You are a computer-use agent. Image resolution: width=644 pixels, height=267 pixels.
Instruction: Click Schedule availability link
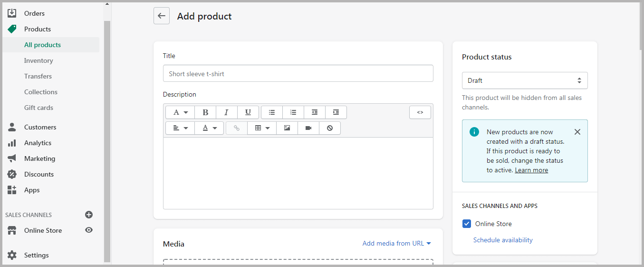[x=503, y=240]
